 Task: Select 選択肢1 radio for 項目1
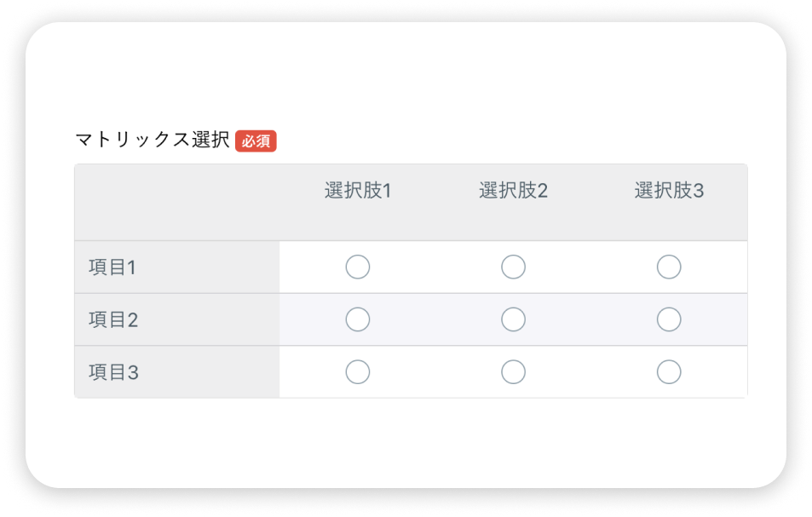pyautogui.click(x=358, y=267)
